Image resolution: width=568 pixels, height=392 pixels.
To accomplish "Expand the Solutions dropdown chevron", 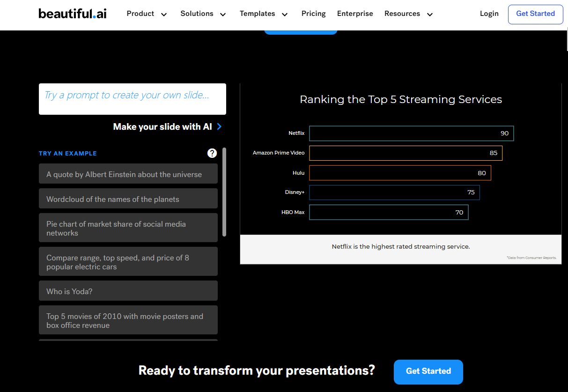I will click(x=223, y=15).
